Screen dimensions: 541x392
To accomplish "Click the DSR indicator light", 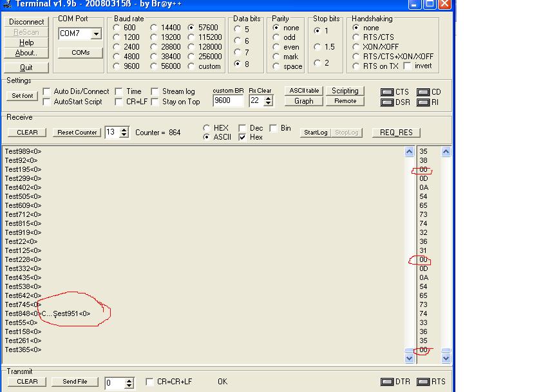I will 387,102.
